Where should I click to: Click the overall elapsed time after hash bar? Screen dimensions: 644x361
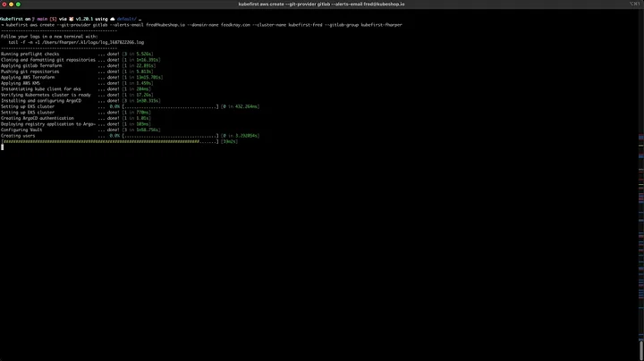coord(229,141)
